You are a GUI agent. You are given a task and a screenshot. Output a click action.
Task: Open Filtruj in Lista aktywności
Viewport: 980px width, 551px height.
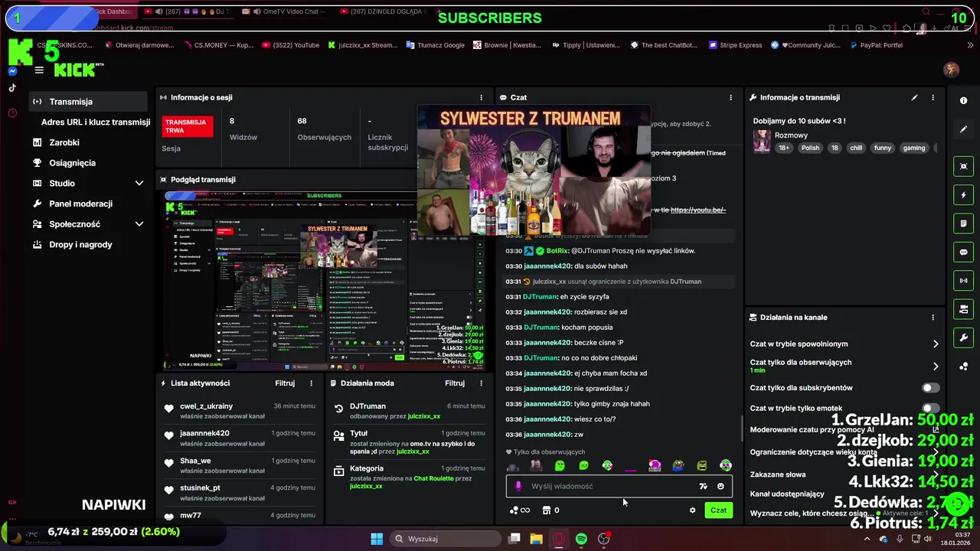pyautogui.click(x=285, y=383)
